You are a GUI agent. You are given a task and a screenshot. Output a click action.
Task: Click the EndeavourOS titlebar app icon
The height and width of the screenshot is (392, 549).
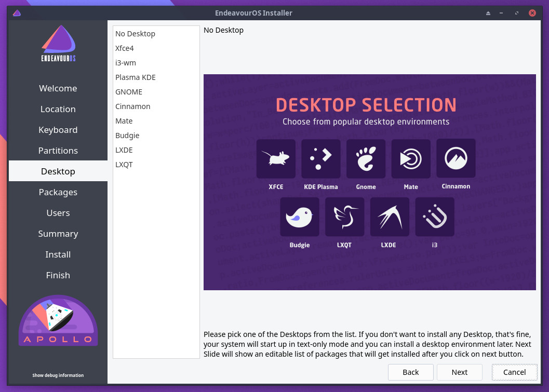pos(17,13)
